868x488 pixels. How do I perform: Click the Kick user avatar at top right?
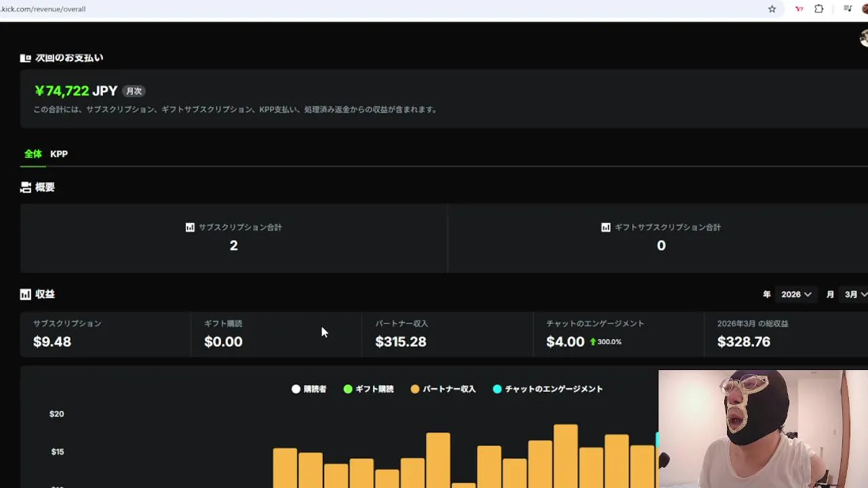tap(864, 39)
